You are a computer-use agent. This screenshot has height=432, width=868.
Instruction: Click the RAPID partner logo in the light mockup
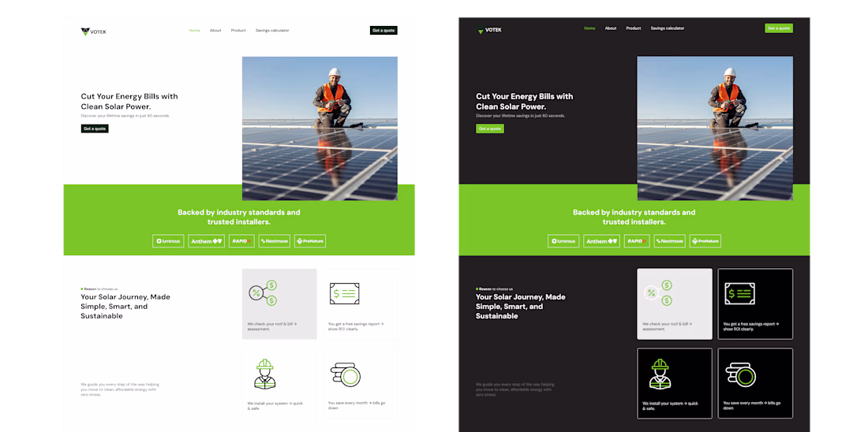241,241
